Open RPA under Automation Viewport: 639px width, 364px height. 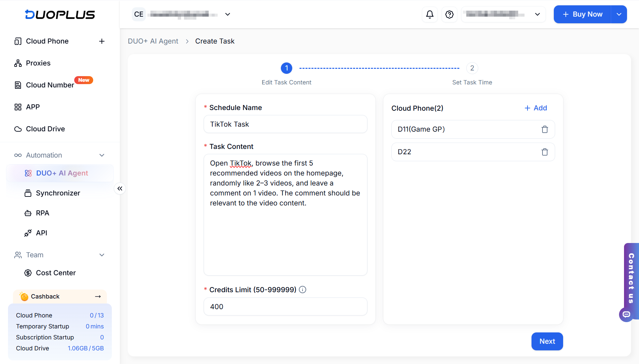[43, 213]
